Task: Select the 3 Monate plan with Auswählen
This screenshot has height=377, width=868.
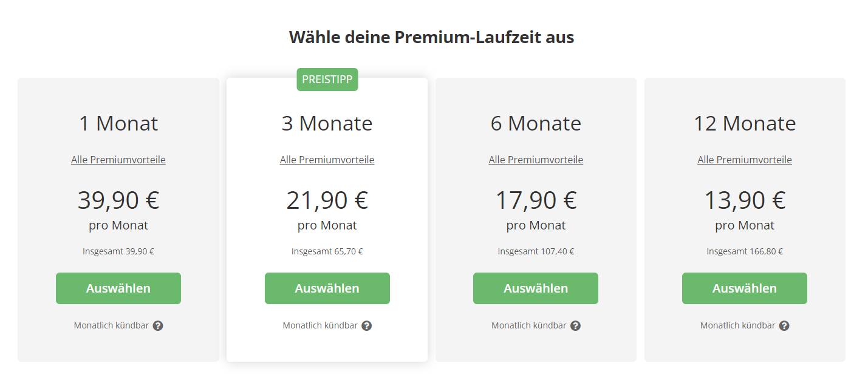Action: (327, 288)
